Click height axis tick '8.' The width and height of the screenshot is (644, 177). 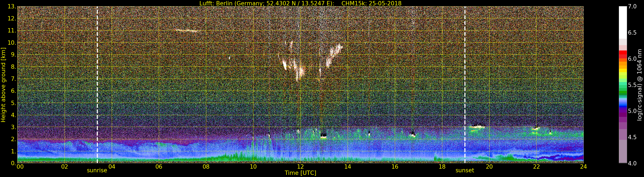click(13, 67)
